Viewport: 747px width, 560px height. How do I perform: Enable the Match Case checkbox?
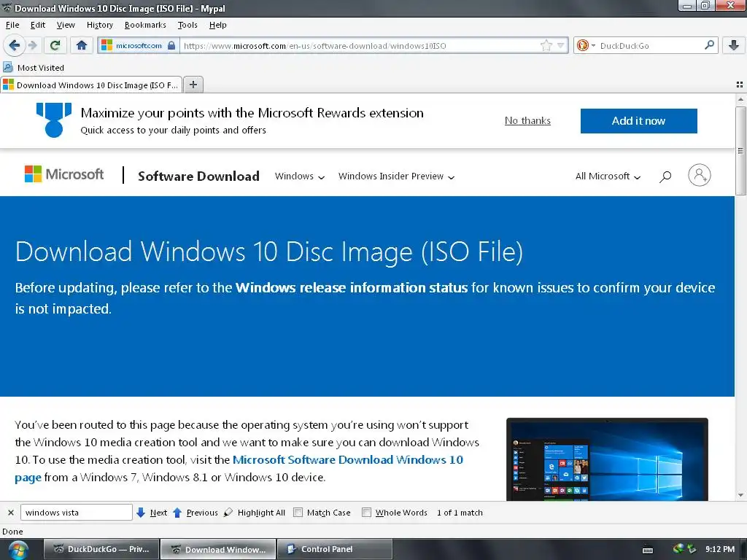point(298,513)
